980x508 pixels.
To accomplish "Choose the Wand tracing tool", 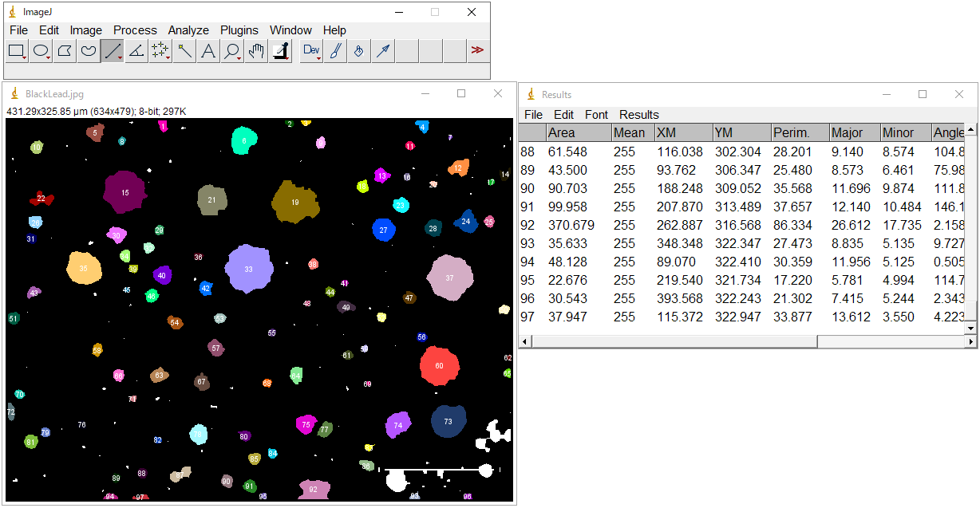I will [x=184, y=52].
